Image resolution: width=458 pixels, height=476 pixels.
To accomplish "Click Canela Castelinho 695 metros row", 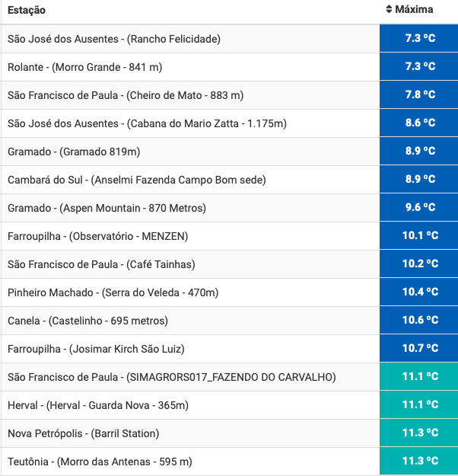I will click(229, 321).
